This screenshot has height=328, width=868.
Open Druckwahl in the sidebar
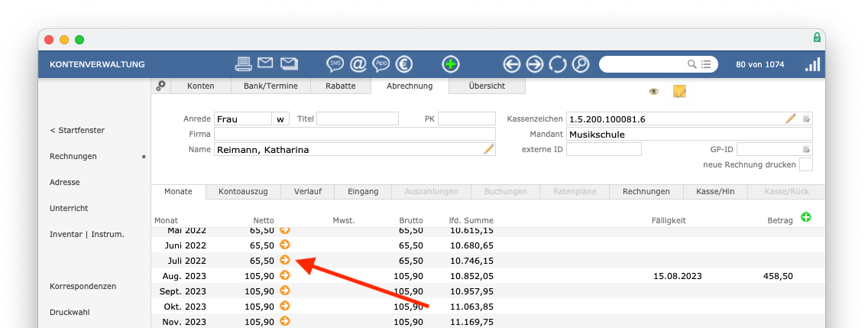[70, 313]
